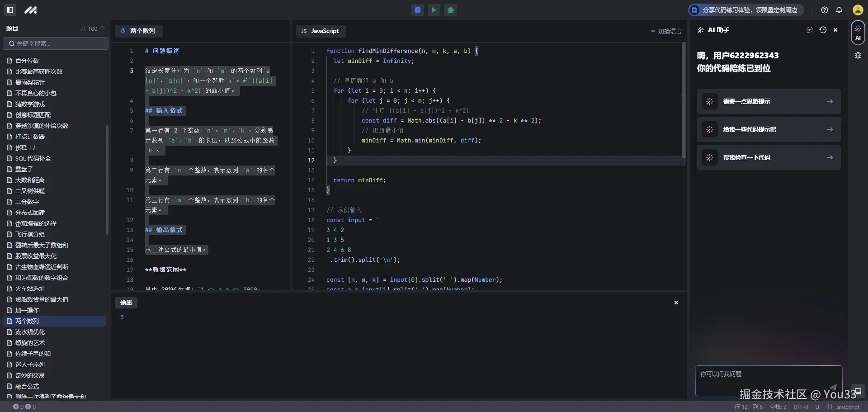Toggle the left sidebar panel icon
This screenshot has width=868, height=412.
point(10,10)
